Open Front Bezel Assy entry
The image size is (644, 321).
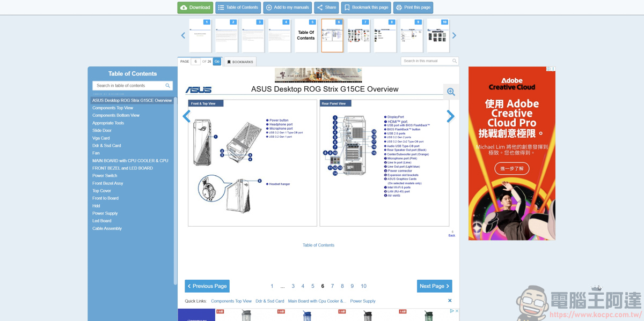(x=108, y=183)
